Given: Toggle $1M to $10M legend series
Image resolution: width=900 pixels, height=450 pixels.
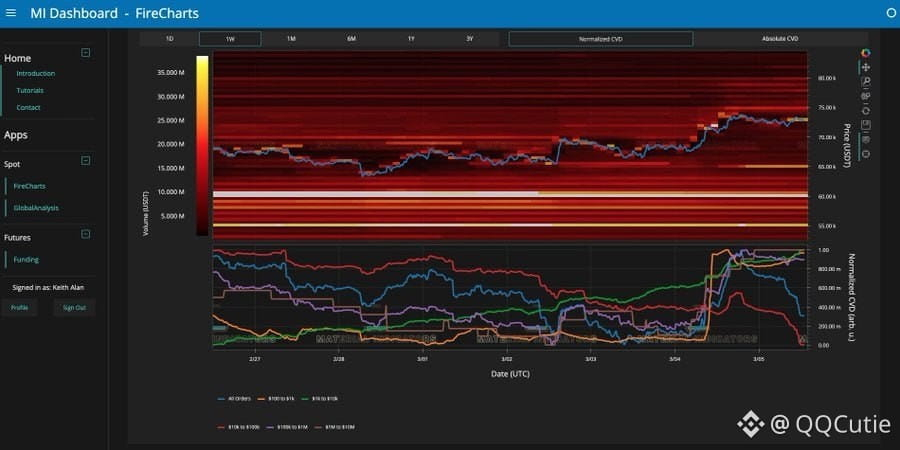Looking at the screenshot, I should [336, 427].
